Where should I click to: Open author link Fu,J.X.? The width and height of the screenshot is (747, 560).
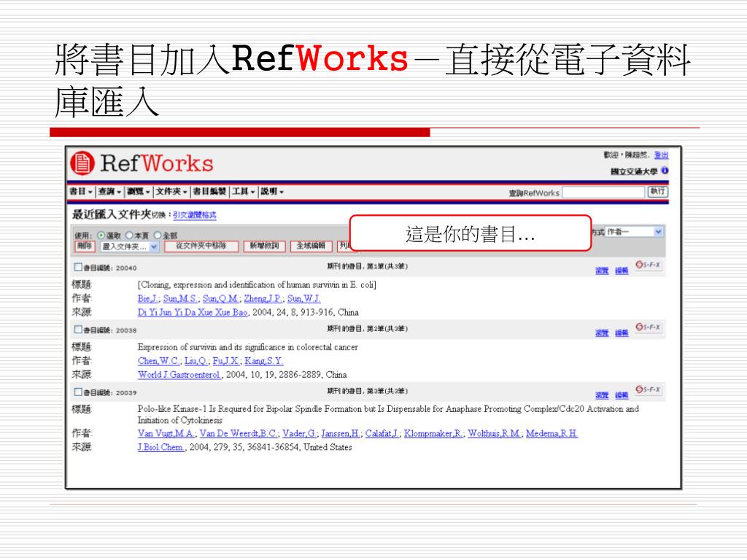click(x=226, y=361)
